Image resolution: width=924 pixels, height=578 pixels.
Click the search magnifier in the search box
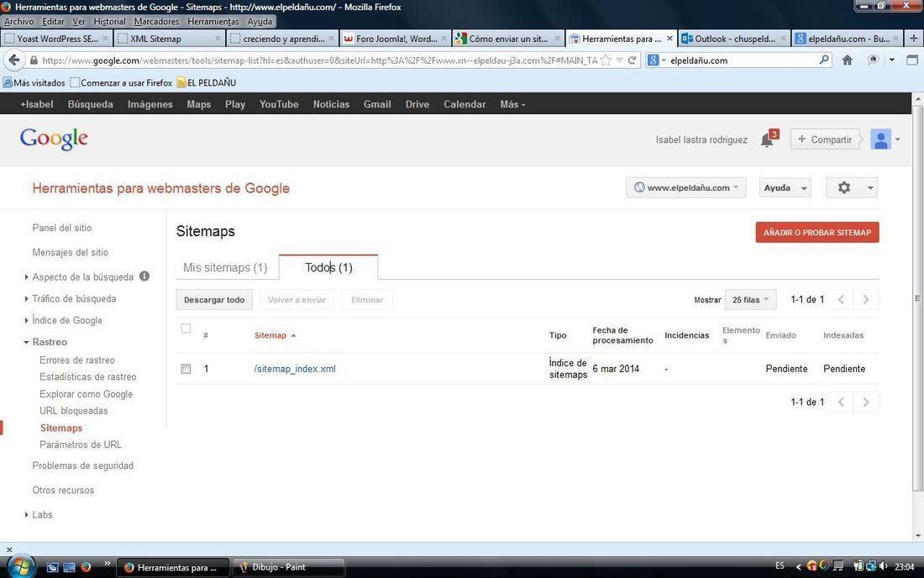824,60
